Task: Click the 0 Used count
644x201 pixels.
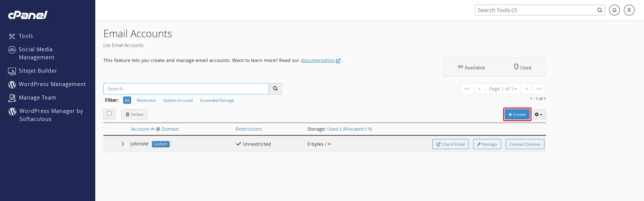Action: pyautogui.click(x=522, y=67)
